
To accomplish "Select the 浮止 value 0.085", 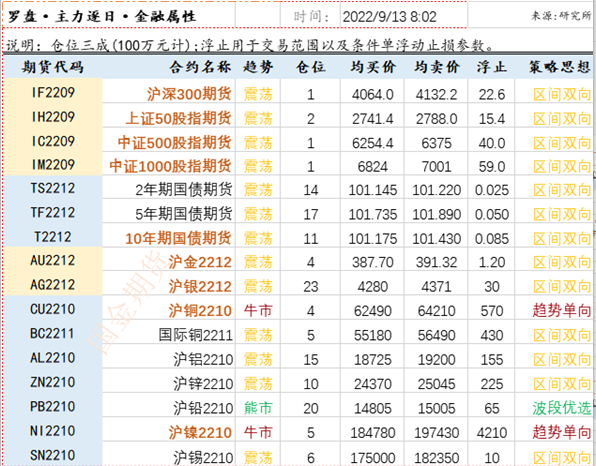I will pos(492,239).
